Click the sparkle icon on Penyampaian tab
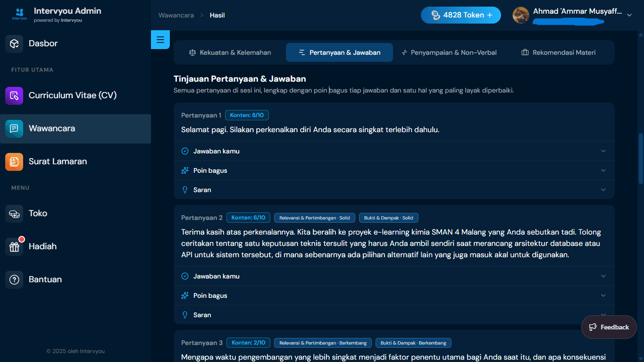The width and height of the screenshot is (644, 362). click(404, 52)
